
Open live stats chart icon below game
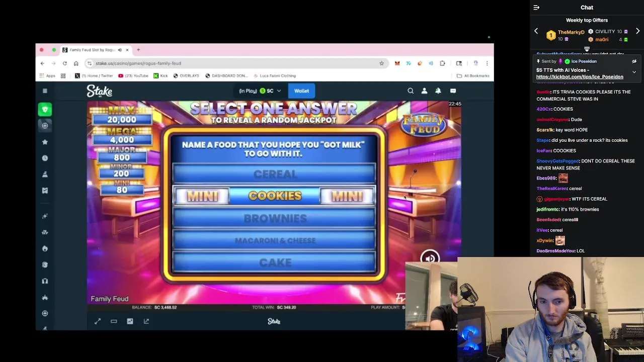[x=130, y=321]
